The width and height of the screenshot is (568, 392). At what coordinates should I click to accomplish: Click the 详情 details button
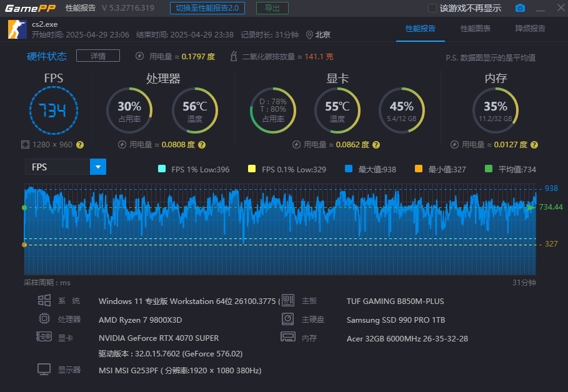click(98, 56)
